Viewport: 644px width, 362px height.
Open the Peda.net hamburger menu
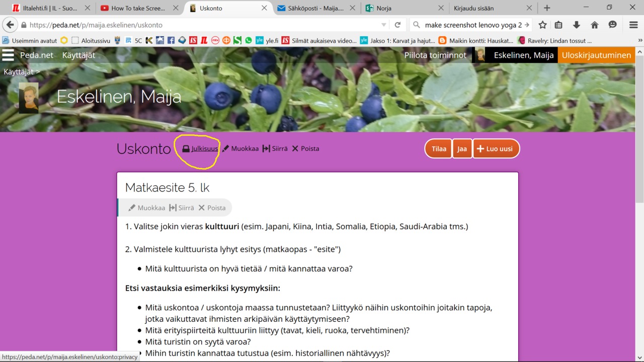pos(8,55)
